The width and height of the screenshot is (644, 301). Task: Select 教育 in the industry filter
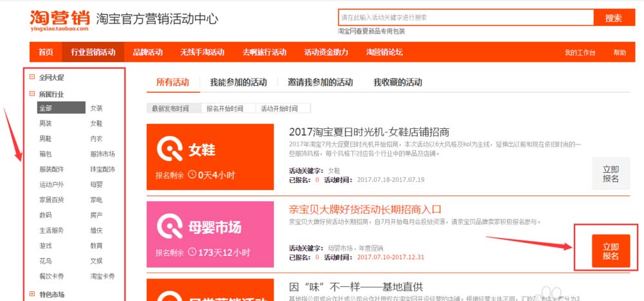(97, 246)
